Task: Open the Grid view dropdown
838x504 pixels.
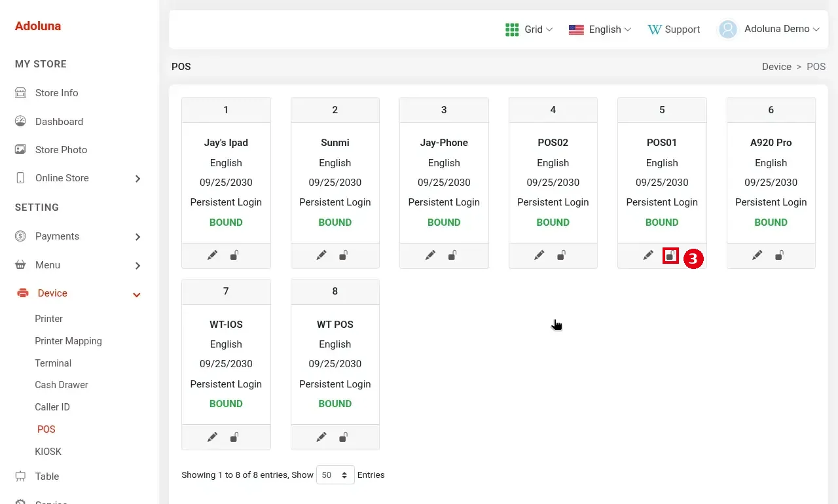Action: coord(529,29)
